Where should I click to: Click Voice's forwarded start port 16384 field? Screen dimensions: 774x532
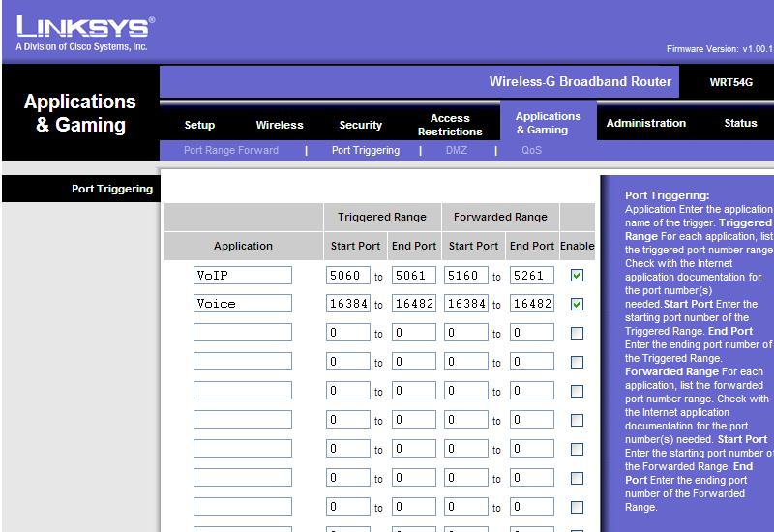(466, 304)
